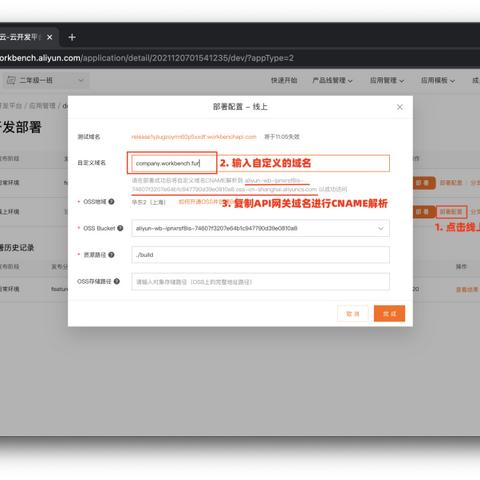Select the CNAME target aliyun-wb domain text
Screen dimensions: 480x480
click(224, 185)
